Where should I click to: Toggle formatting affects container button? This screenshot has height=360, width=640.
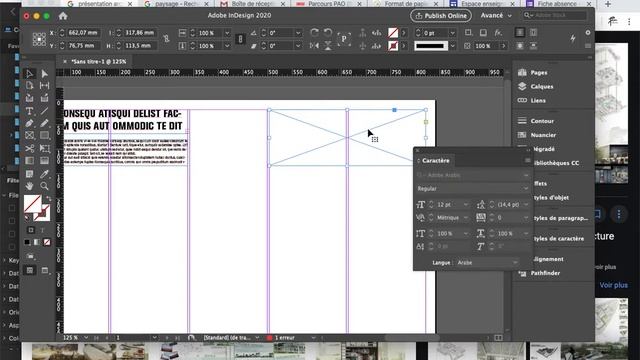click(31, 230)
